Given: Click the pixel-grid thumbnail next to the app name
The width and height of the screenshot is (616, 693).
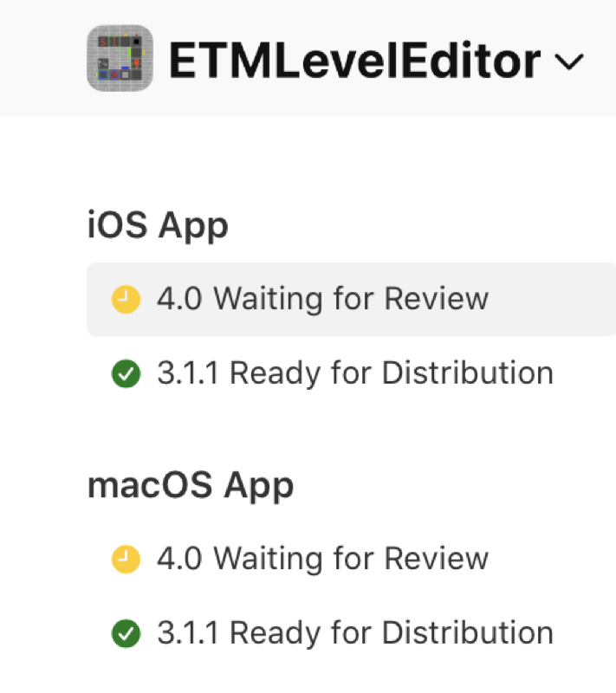Looking at the screenshot, I should point(119,57).
